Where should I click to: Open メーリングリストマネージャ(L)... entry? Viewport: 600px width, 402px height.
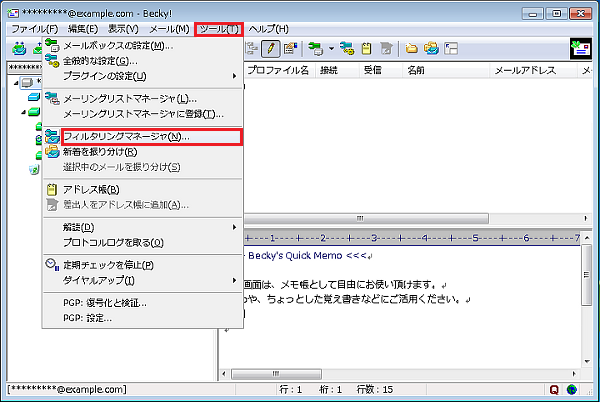143,99
